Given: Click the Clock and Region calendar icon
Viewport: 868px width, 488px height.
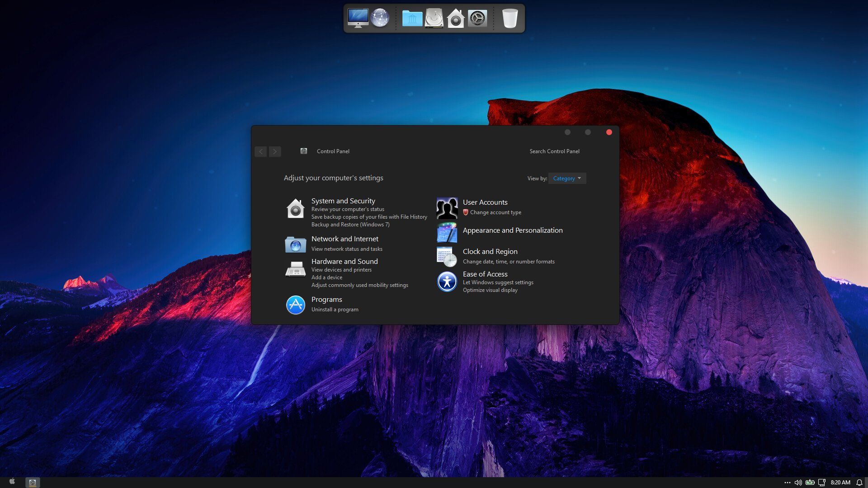Looking at the screenshot, I should click(447, 257).
